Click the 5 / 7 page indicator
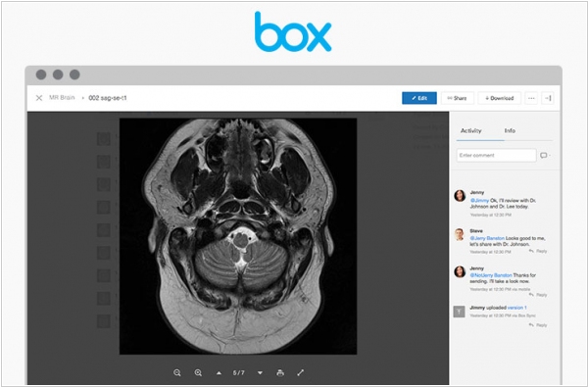 point(239,372)
